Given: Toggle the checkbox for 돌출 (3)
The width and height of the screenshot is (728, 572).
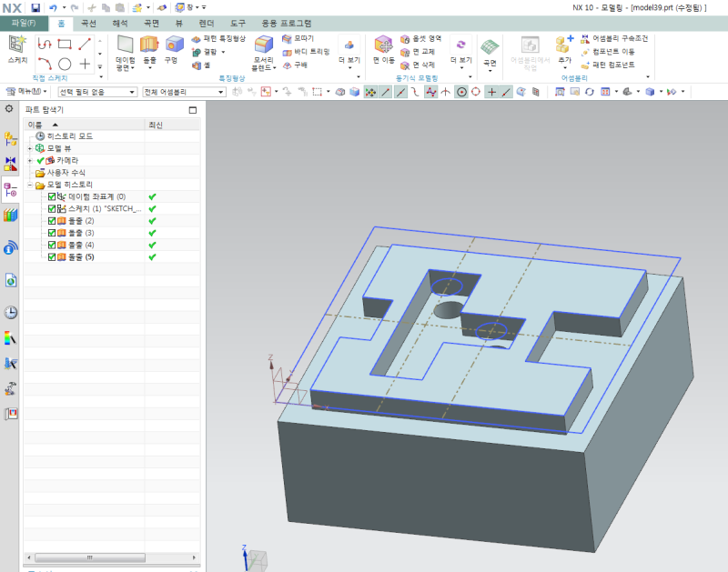Looking at the screenshot, I should tap(52, 233).
